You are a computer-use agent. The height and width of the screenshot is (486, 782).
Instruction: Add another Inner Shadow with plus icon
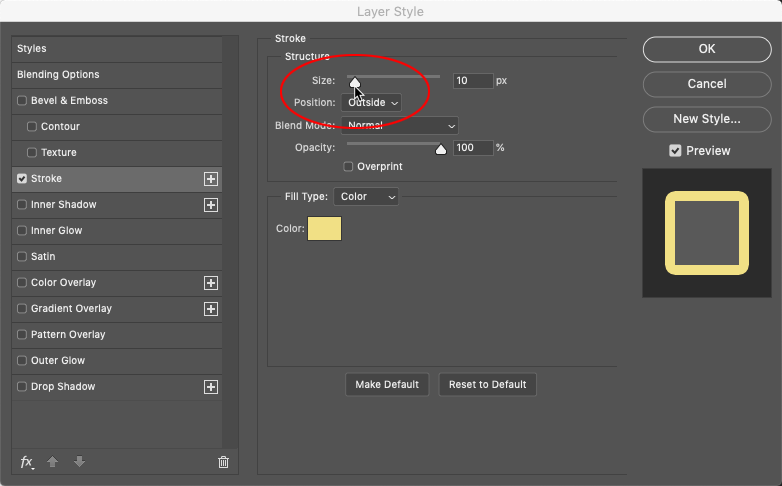211,205
